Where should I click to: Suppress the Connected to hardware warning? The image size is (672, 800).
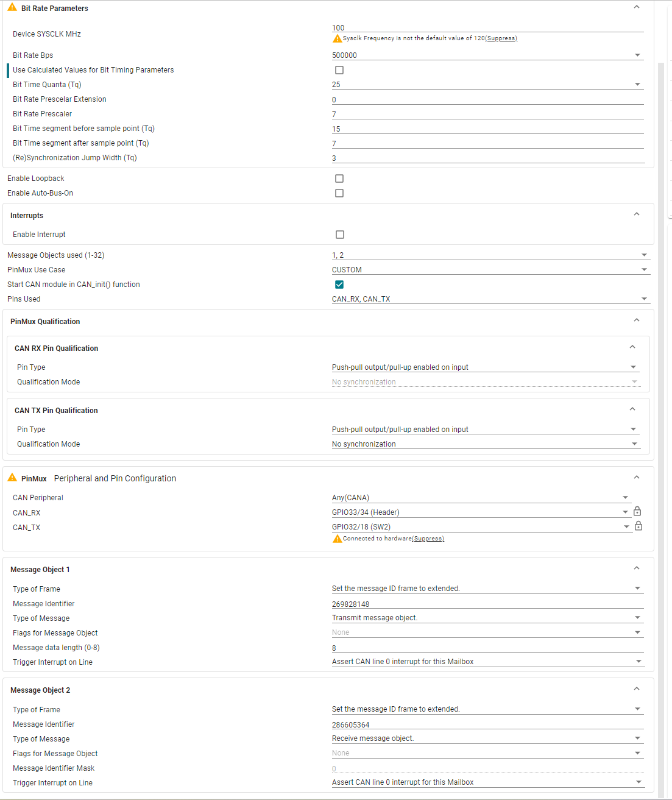coord(428,539)
